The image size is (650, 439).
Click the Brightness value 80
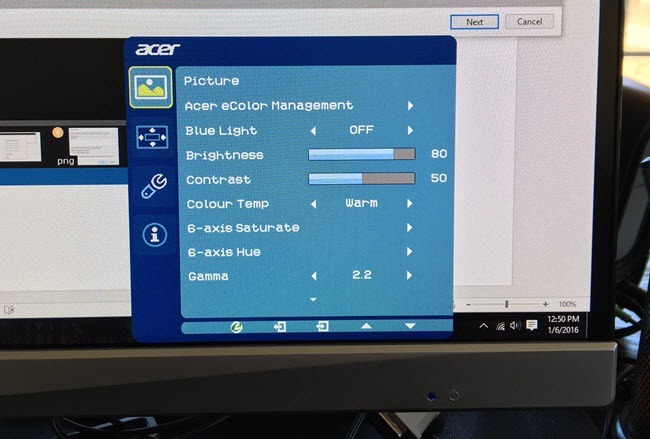439,154
